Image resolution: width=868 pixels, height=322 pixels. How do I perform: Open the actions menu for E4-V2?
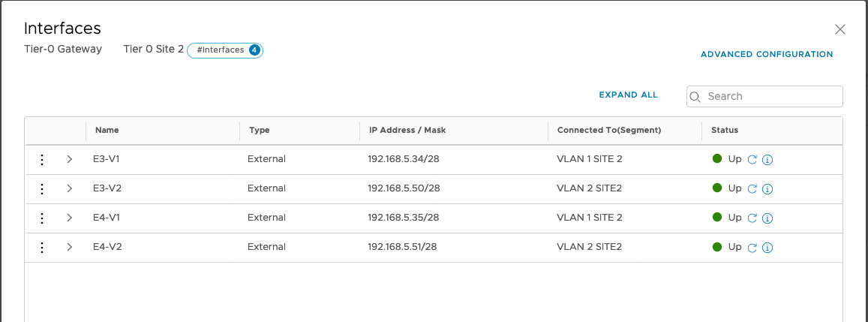tap(42, 247)
